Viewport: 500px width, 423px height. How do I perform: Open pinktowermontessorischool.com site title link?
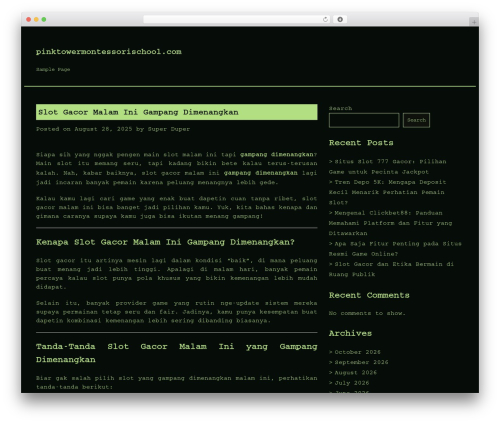pos(109,52)
